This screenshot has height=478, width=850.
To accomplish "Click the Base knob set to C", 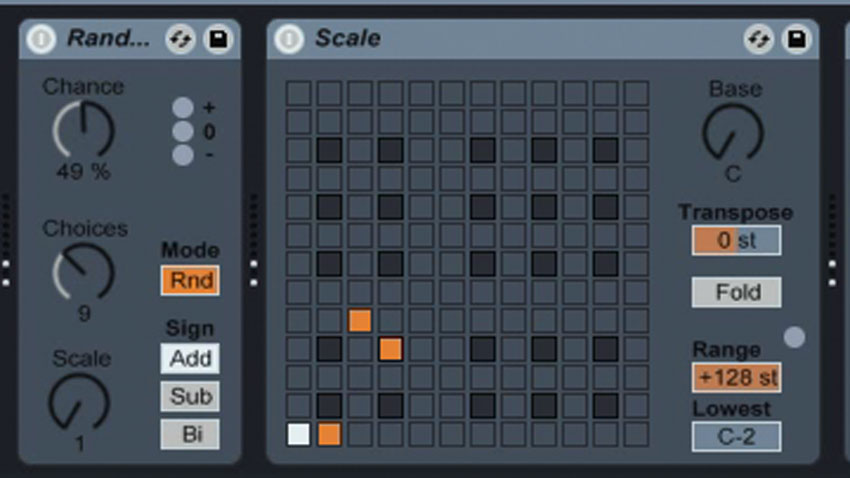I will tap(733, 132).
